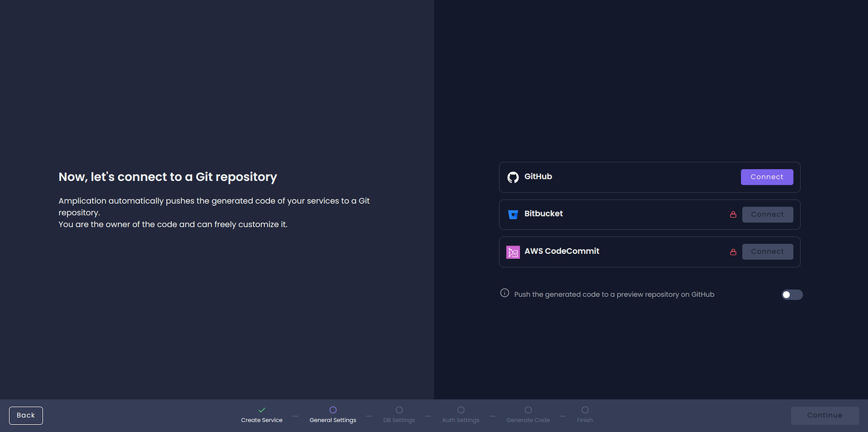This screenshot has width=868, height=432.
Task: Connect to GitHub
Action: pos(767,177)
